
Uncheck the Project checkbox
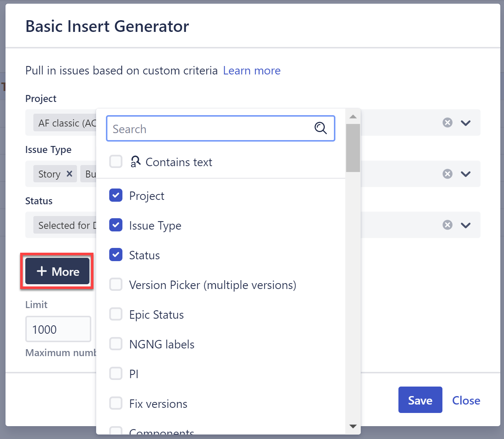pyautogui.click(x=115, y=195)
